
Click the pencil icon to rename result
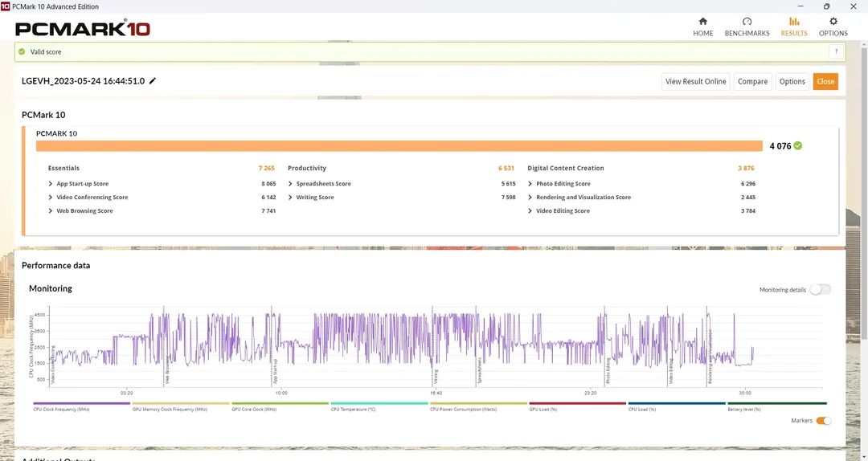pos(153,81)
